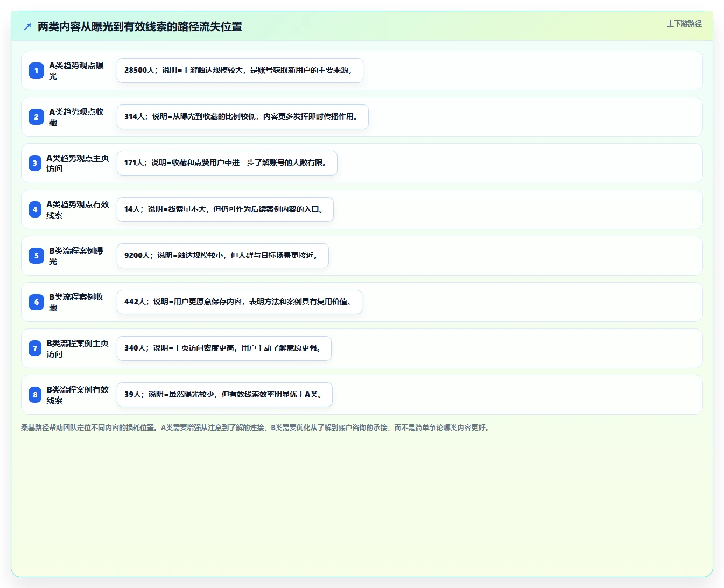Select step badge number 1
This screenshot has height=588, width=724.
point(36,71)
